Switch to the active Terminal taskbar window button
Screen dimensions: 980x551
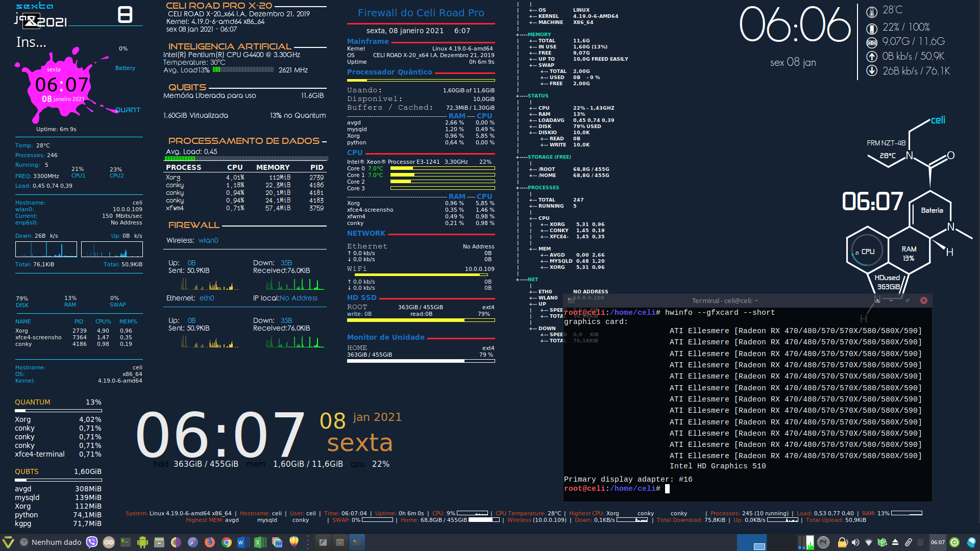coord(357,542)
